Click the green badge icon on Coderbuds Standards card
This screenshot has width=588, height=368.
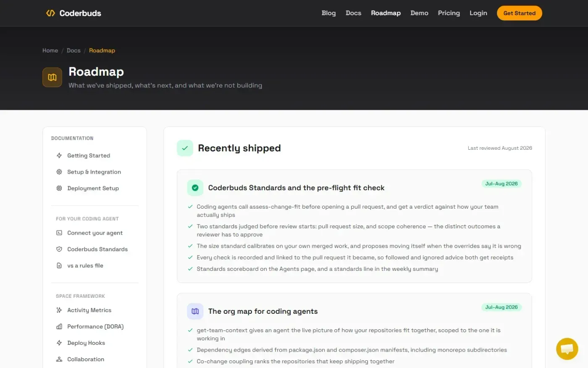(195, 188)
